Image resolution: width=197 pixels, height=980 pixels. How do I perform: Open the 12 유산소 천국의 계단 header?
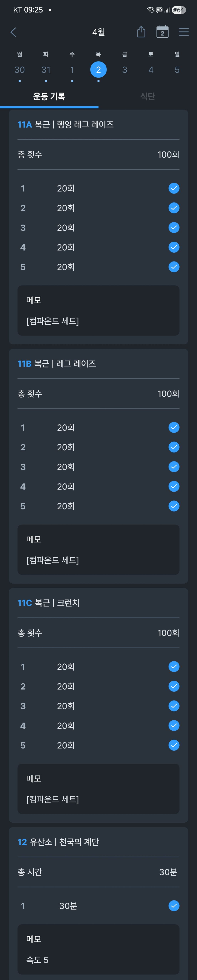(58, 842)
